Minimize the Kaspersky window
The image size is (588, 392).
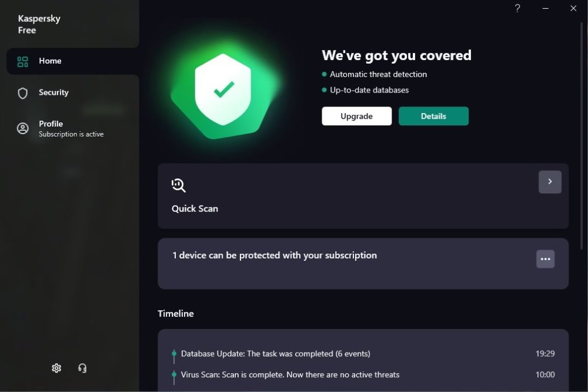click(546, 8)
